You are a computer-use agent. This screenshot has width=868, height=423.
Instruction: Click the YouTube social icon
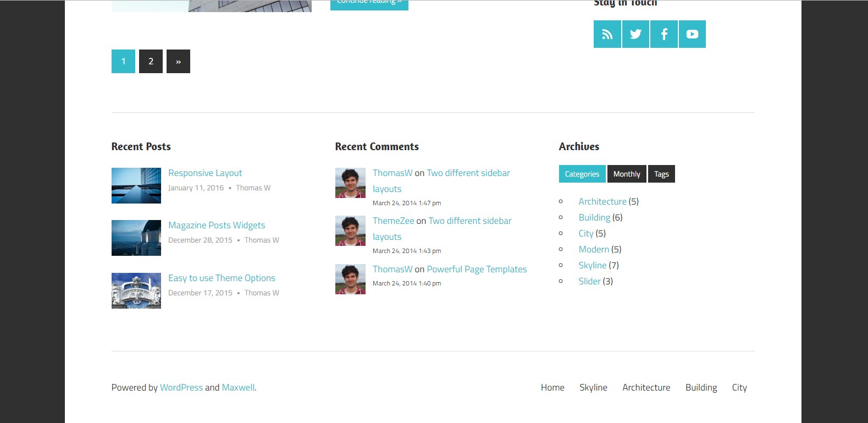click(692, 34)
